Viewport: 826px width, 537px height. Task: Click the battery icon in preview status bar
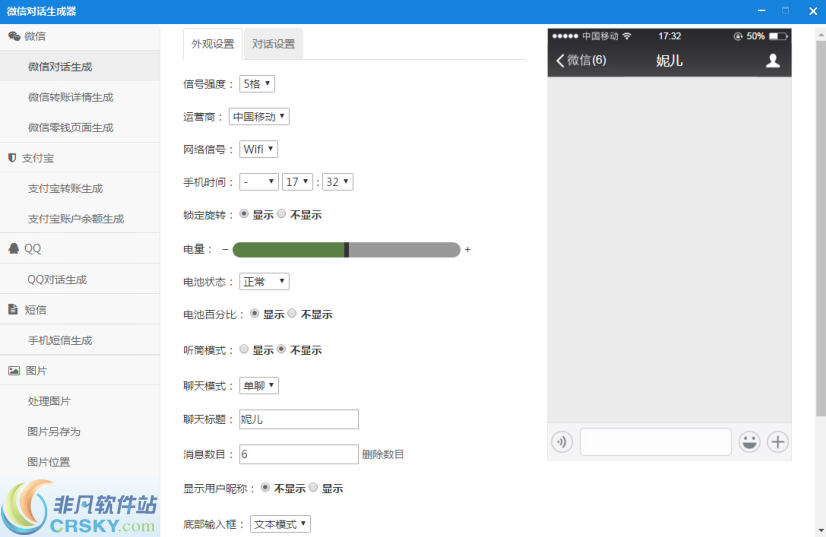[778, 36]
